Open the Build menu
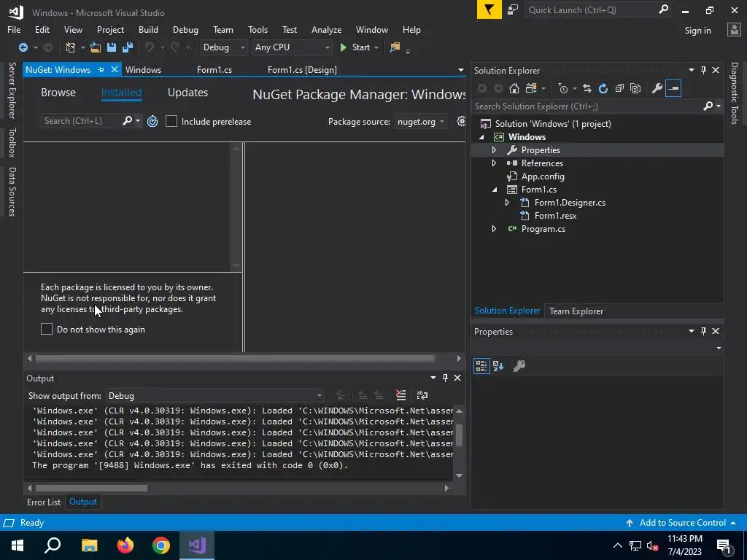Viewport: 747px width, 560px height. tap(148, 29)
